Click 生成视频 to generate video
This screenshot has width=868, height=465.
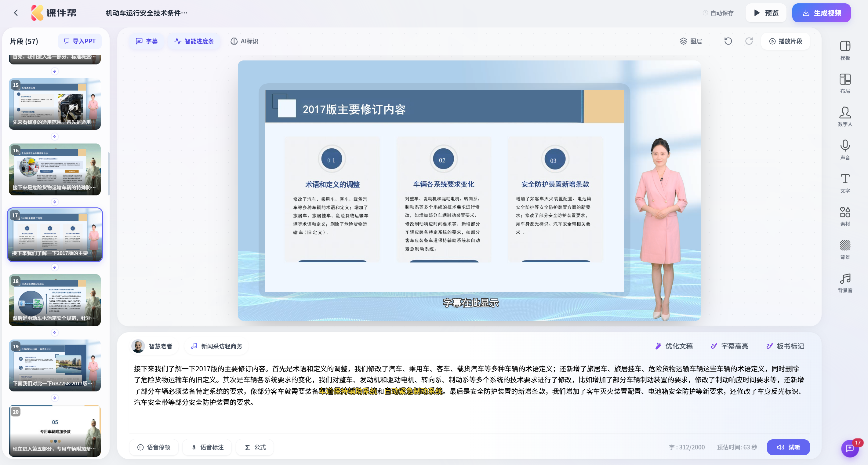click(821, 13)
